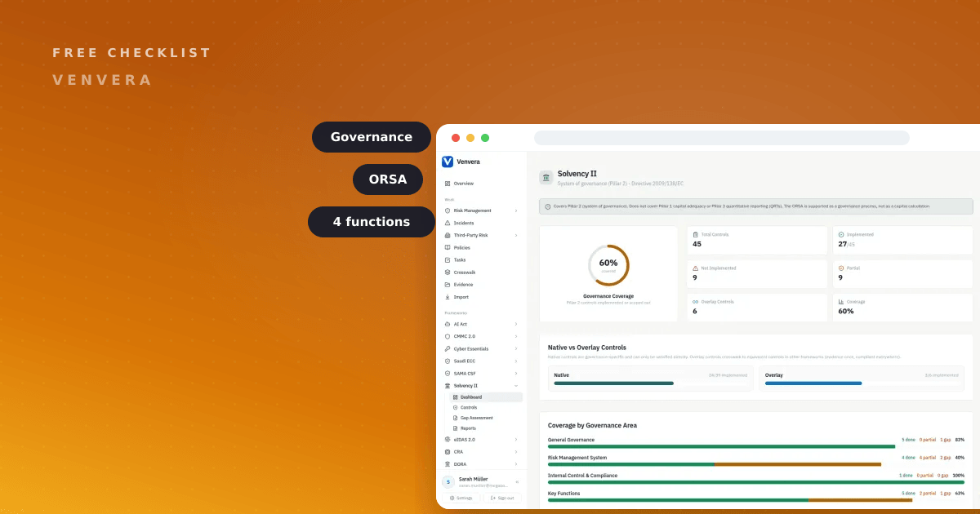Click the info icon in the Pillar 2 banner
The image size is (980, 514).
click(548, 206)
